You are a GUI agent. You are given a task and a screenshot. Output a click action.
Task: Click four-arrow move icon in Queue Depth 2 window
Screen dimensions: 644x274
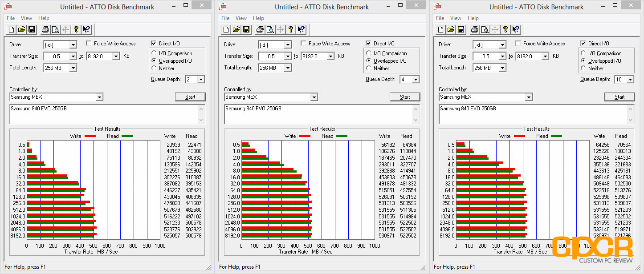point(65,30)
